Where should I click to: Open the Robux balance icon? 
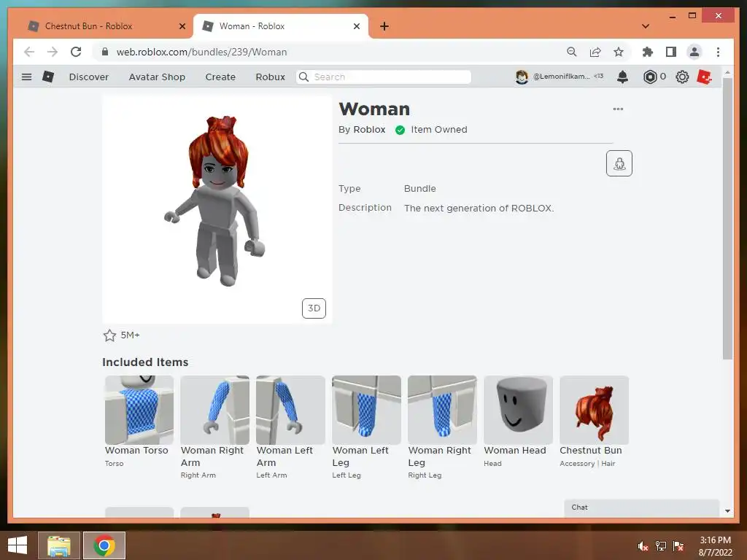650,77
